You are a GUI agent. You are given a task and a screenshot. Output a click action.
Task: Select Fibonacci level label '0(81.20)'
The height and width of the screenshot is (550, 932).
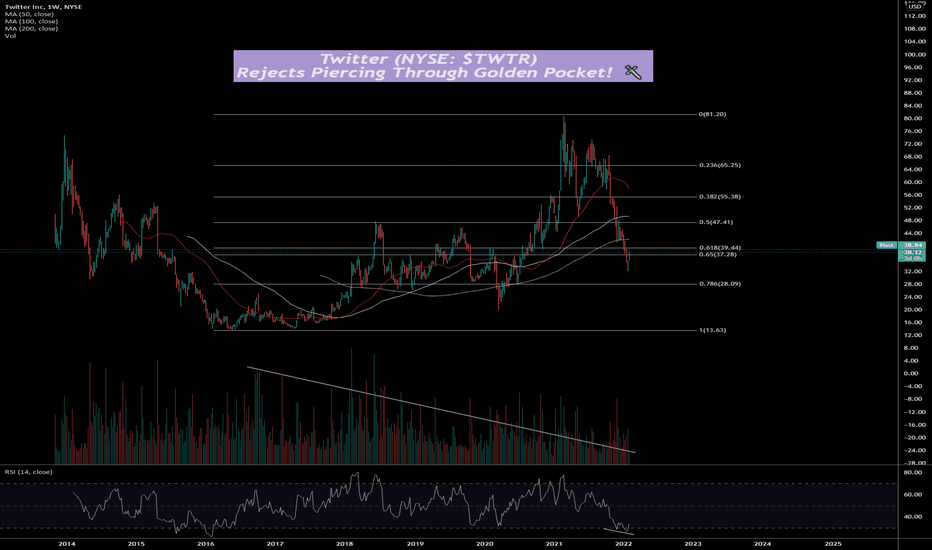tap(712, 114)
